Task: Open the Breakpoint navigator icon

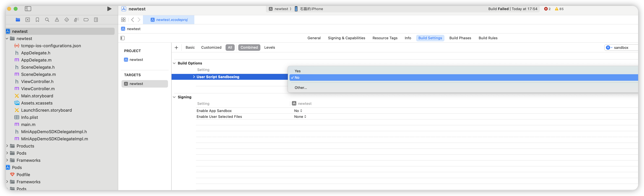Action: pyautogui.click(x=86, y=20)
